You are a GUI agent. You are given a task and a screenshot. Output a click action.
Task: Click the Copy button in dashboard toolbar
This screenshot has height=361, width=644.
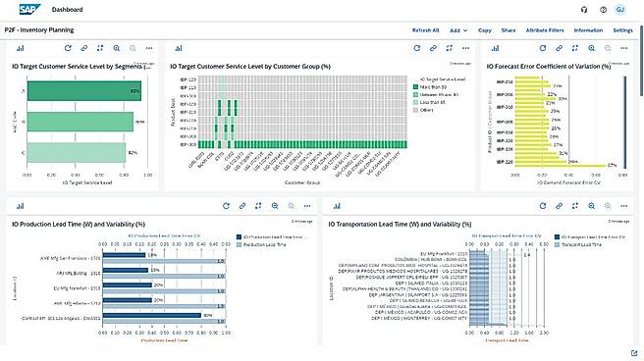tap(485, 30)
